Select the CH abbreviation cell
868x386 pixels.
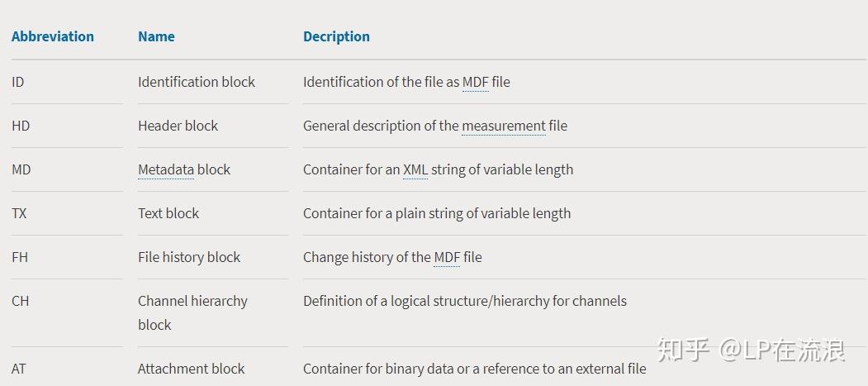tap(21, 301)
